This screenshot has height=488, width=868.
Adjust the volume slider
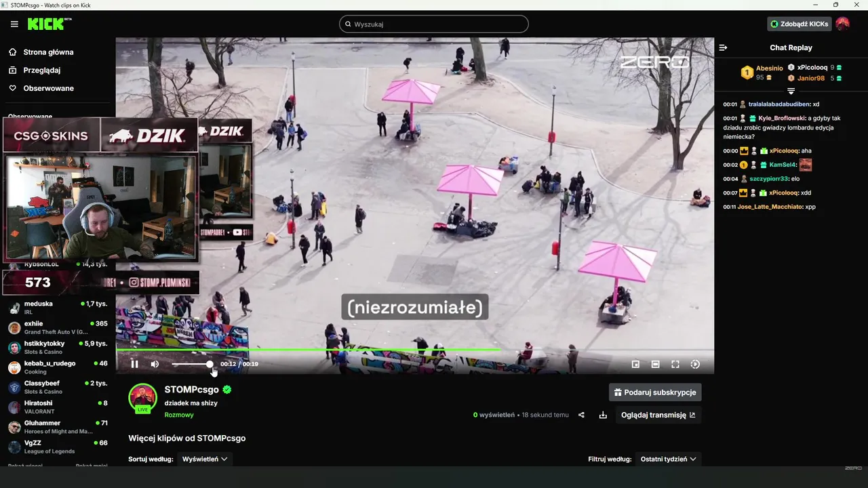[x=191, y=364]
